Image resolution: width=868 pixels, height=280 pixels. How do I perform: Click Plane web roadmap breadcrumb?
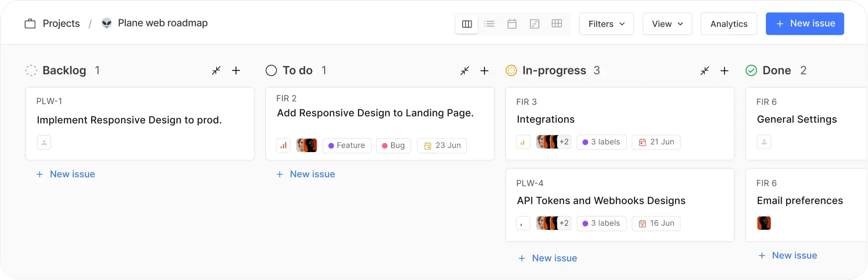pos(163,23)
